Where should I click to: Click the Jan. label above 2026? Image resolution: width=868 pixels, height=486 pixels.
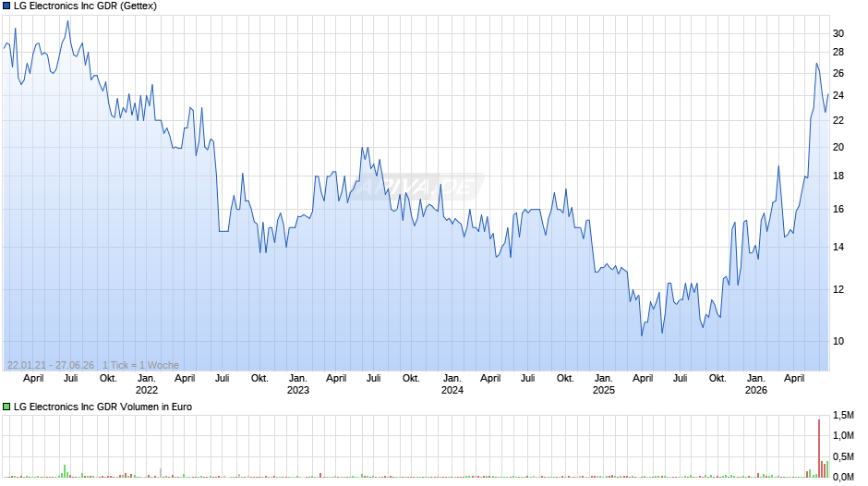tap(755, 378)
